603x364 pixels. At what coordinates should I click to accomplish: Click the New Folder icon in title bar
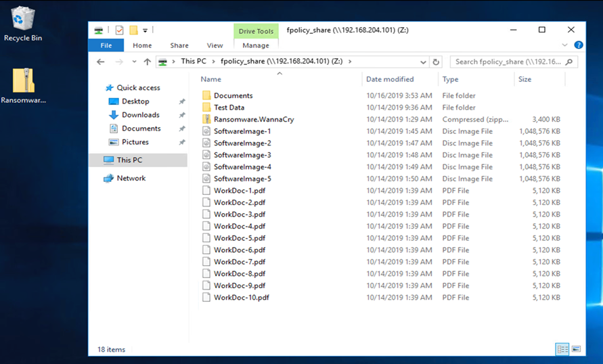click(133, 30)
